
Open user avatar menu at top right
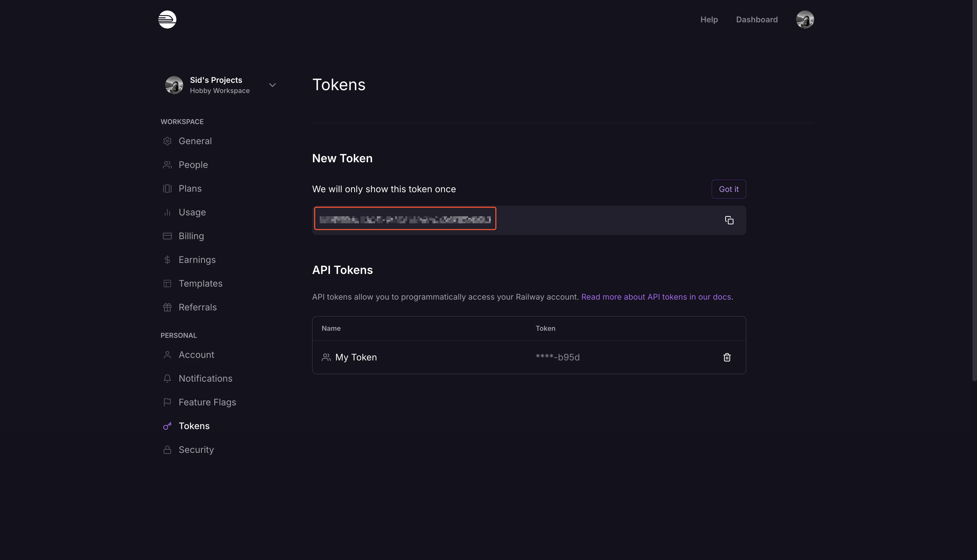[x=805, y=19]
